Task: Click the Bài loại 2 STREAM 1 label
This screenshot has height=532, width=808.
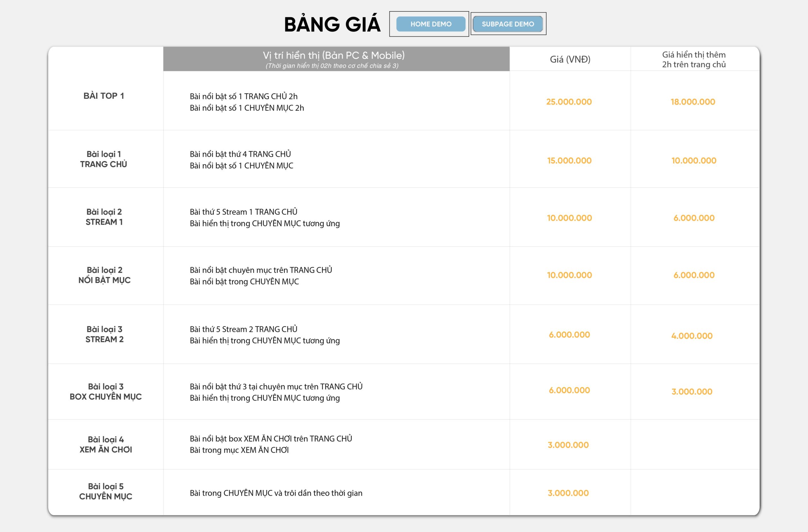Action: pyautogui.click(x=104, y=217)
